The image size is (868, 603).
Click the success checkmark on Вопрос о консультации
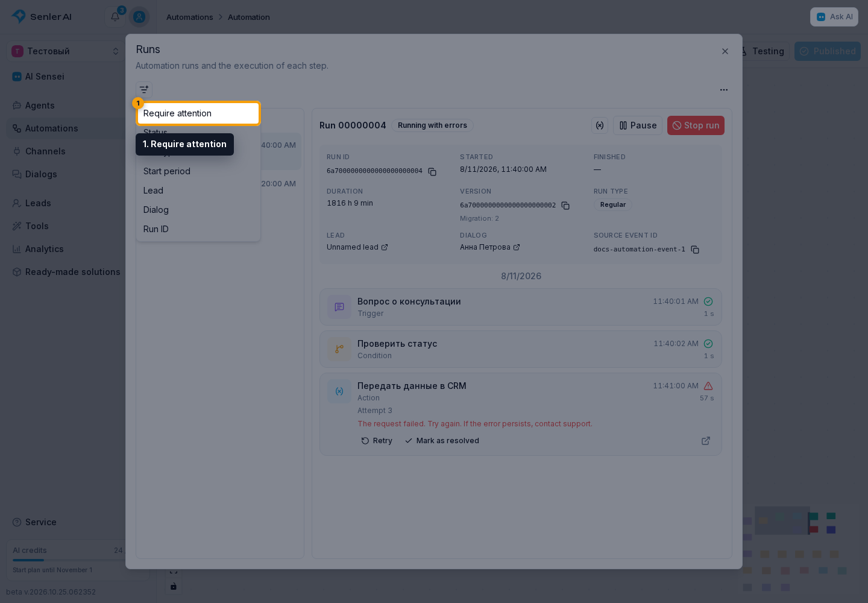coord(708,301)
